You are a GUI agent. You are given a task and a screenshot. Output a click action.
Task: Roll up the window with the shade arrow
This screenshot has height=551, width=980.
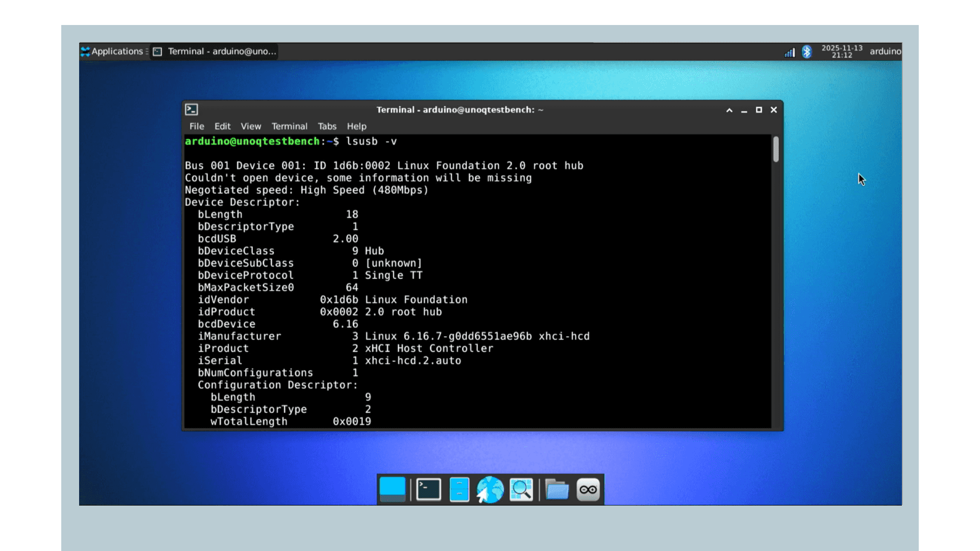point(729,109)
